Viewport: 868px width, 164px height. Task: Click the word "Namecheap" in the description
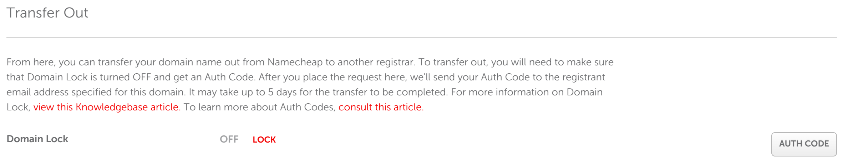tap(295, 62)
